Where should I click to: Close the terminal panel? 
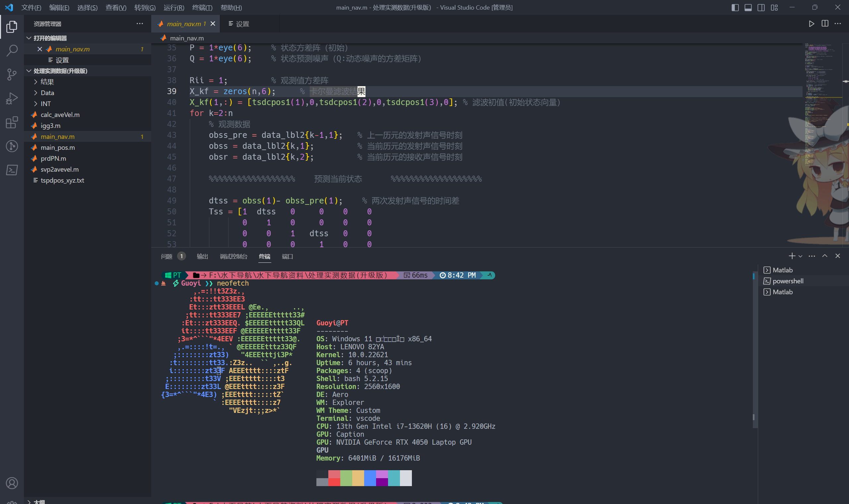(837, 256)
